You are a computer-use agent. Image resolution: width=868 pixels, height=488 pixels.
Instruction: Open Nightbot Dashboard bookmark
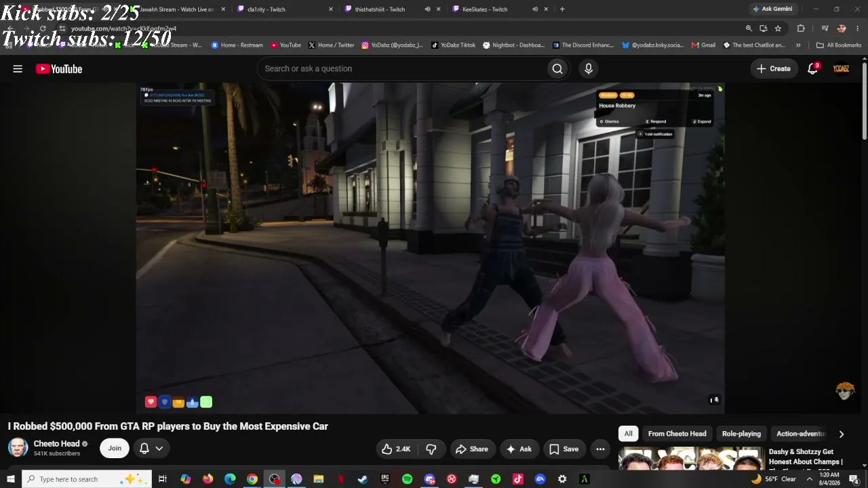(x=513, y=45)
